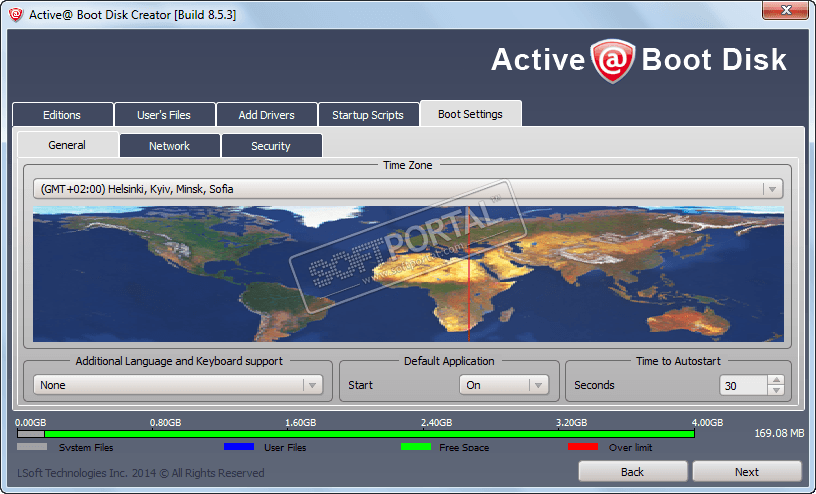Click the 2.40GB scale label
816x494 pixels.
pyautogui.click(x=436, y=422)
